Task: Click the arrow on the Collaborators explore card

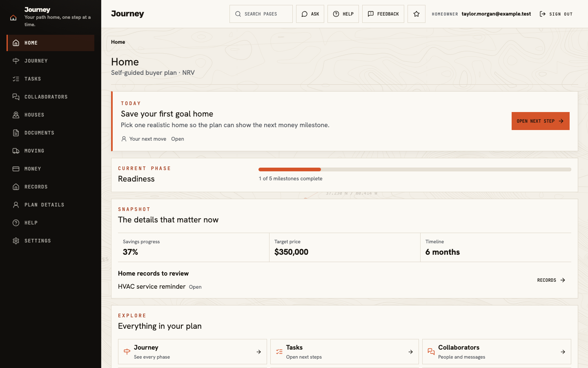Action: click(x=563, y=352)
